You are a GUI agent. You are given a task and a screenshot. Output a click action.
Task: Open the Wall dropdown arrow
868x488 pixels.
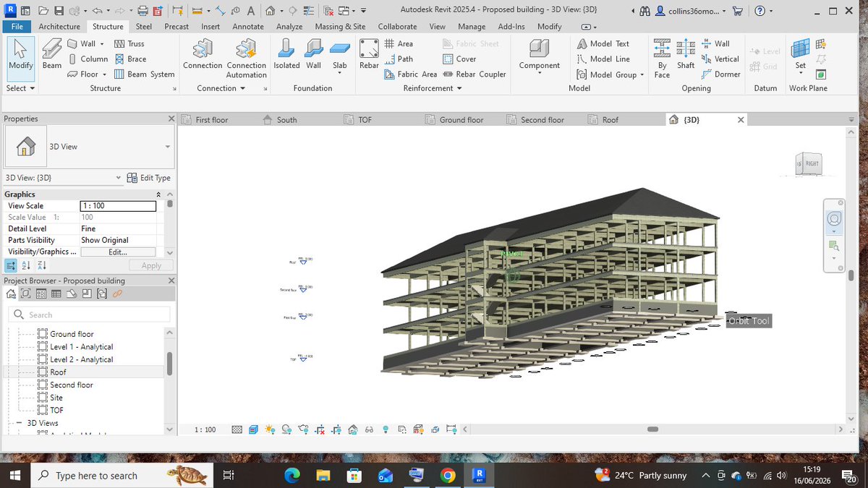(102, 43)
